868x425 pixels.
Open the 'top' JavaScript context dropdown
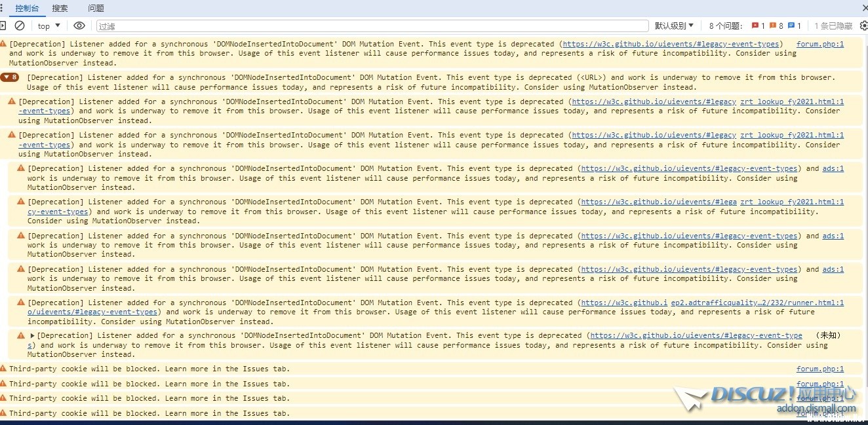(x=49, y=26)
